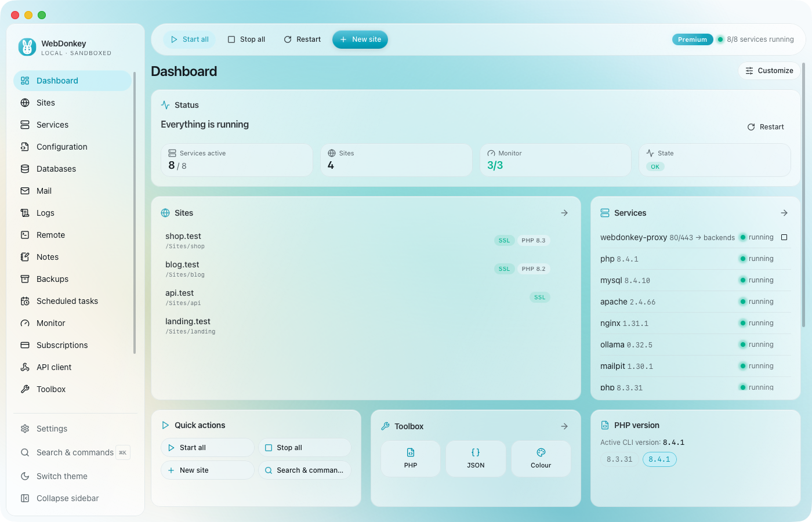Expand the Toolbox card with its arrow

(x=564, y=426)
